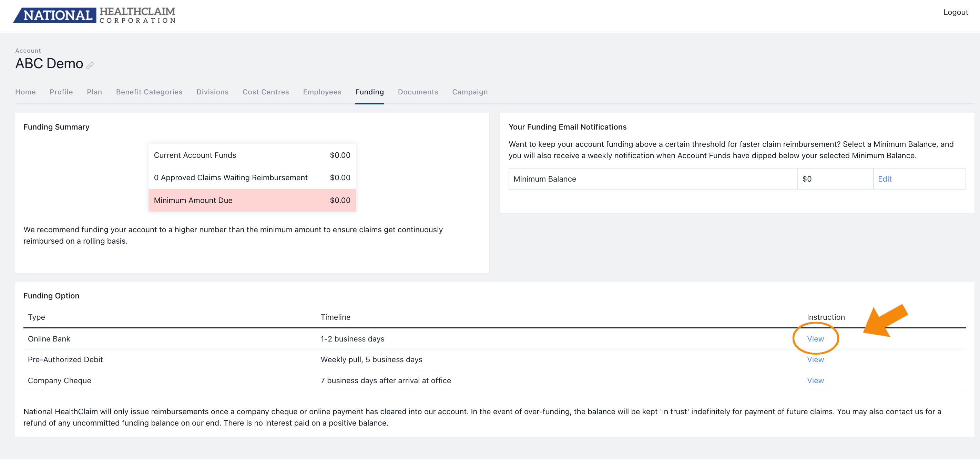Select the Divisions tab
The image size is (980, 459).
[x=212, y=92]
